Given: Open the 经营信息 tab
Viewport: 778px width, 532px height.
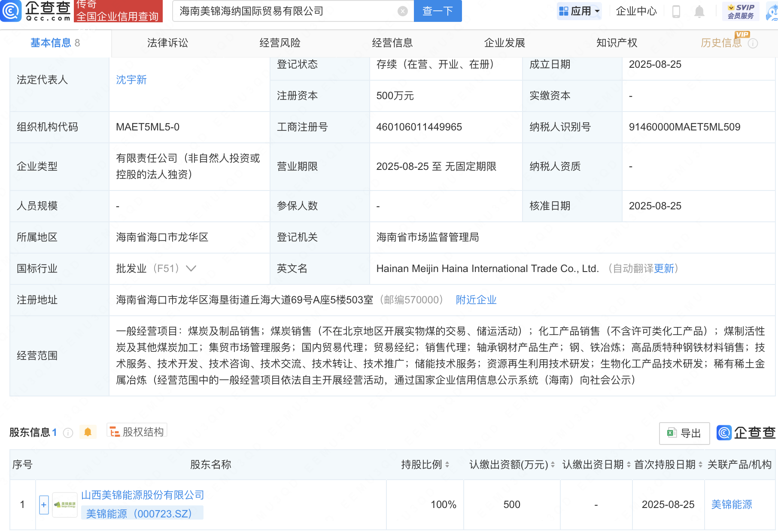Looking at the screenshot, I should (x=392, y=43).
